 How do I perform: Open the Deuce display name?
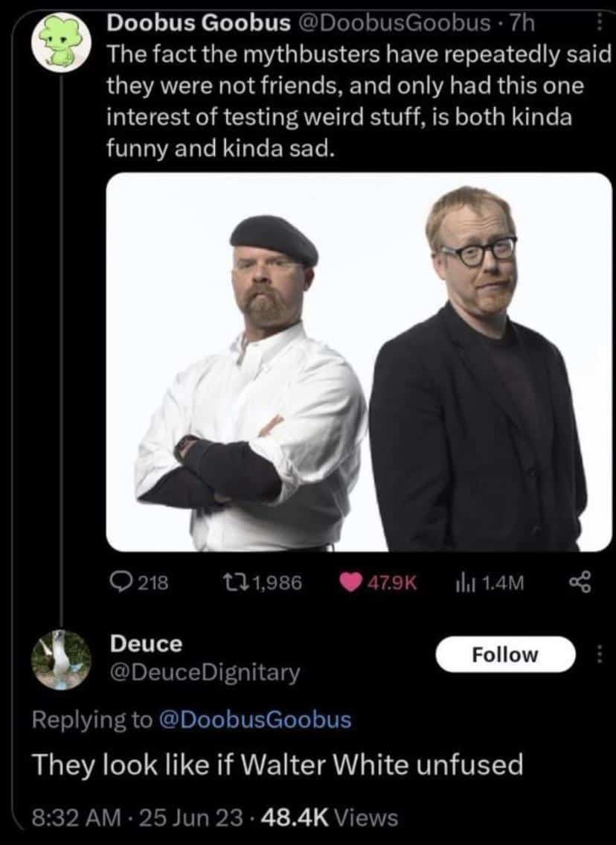click(146, 643)
